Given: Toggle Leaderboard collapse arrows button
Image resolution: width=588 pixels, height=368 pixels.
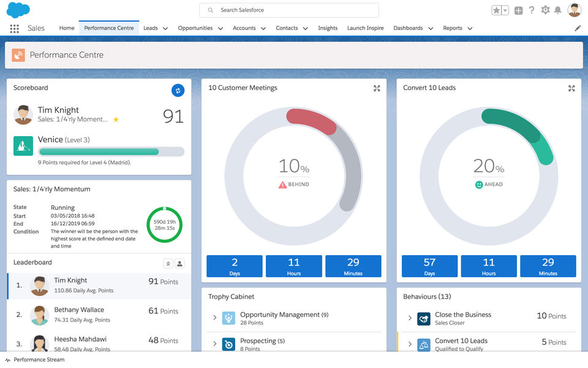Looking at the screenshot, I should (x=168, y=263).
